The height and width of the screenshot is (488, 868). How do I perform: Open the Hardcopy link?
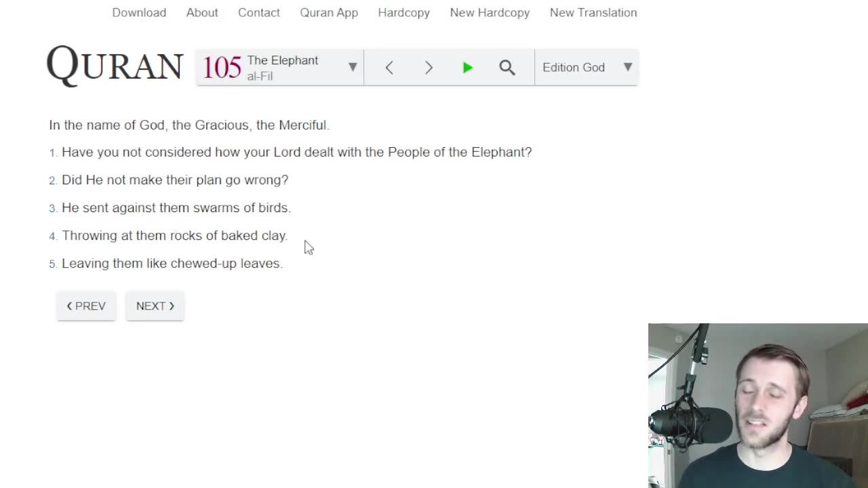(x=403, y=12)
